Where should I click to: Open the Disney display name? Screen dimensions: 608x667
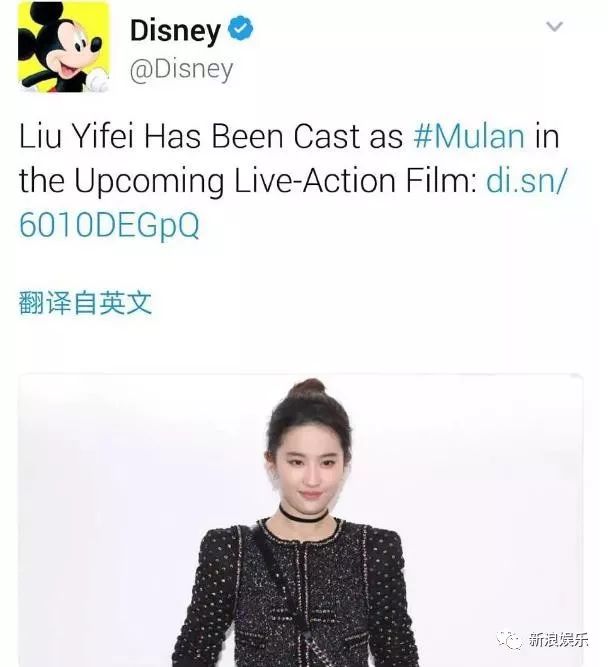click(175, 31)
